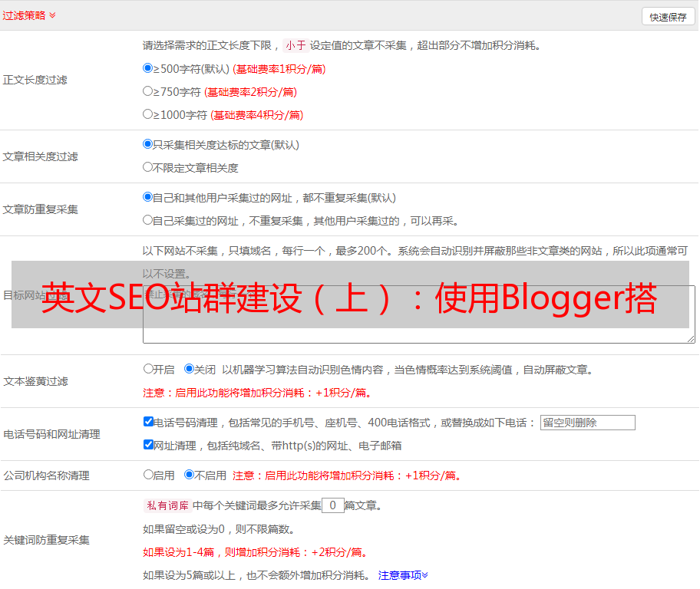Viewport: 700px width, 589px height.
Task: Select 启用 for 公司机构名称清理
Action: tap(148, 474)
